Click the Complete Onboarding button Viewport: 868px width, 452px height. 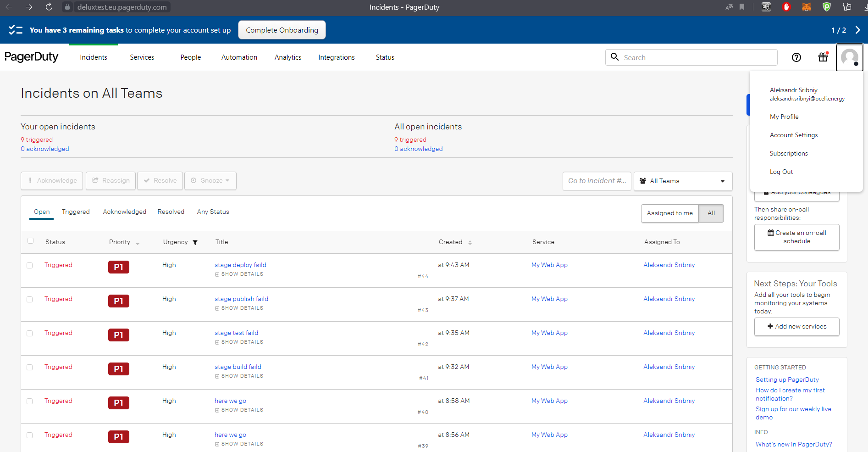coord(282,30)
